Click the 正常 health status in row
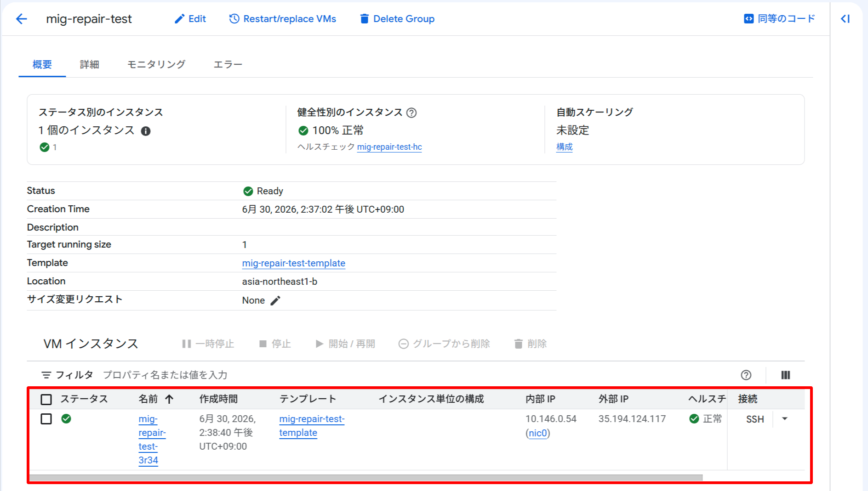 point(706,419)
